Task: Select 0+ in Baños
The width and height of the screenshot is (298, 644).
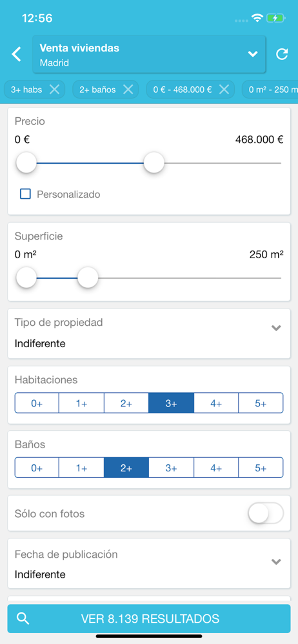Action: tap(37, 468)
